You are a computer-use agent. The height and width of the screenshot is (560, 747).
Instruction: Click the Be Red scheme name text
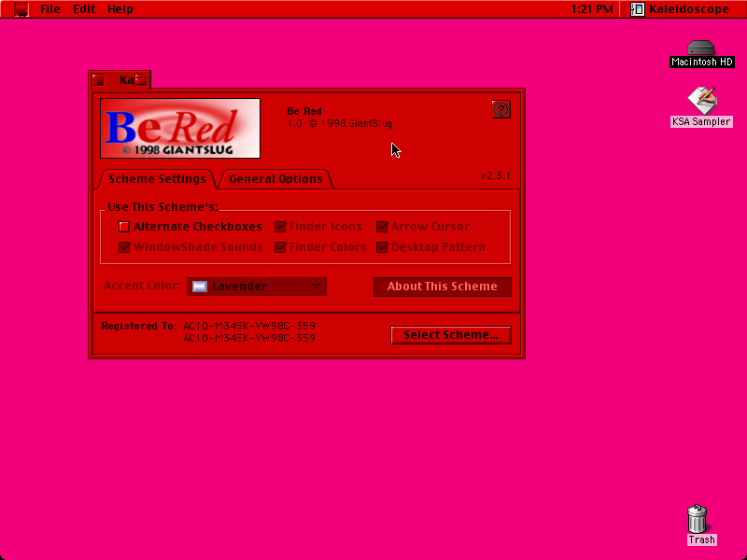pos(304,111)
